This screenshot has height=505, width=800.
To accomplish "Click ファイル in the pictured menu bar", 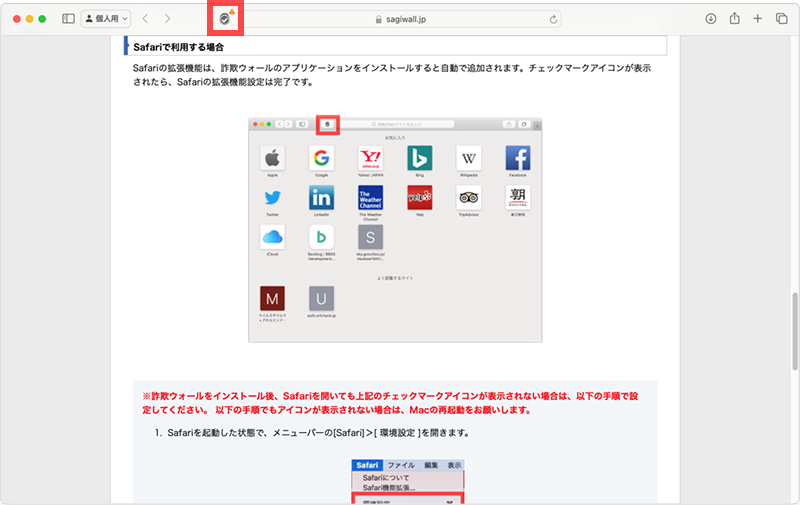I will [x=401, y=466].
